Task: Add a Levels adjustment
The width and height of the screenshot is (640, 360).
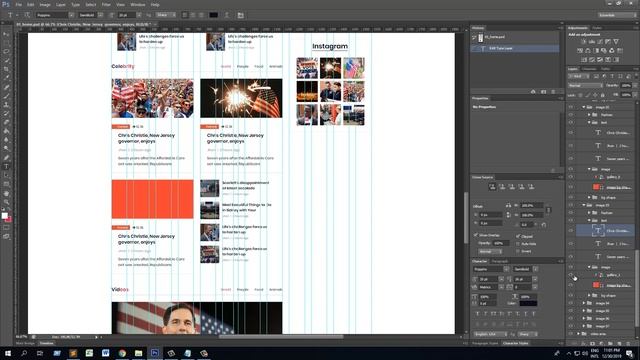Action: tap(591, 42)
